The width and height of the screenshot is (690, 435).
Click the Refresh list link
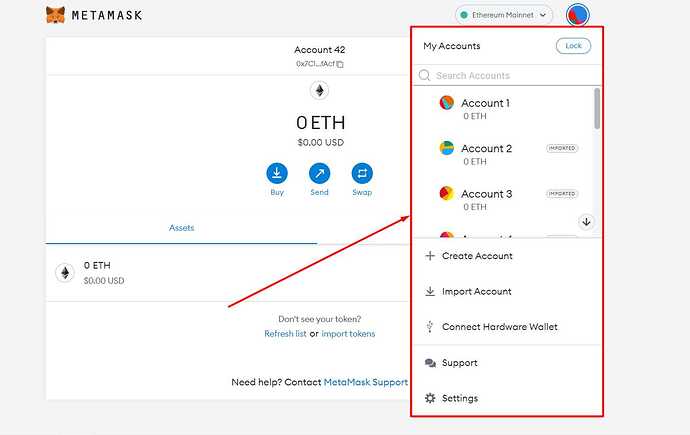285,334
